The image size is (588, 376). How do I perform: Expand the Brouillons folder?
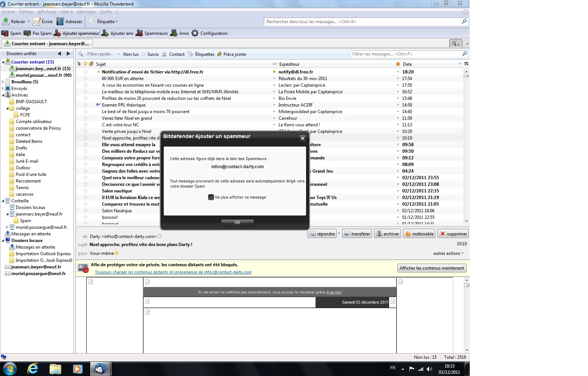tap(3, 82)
